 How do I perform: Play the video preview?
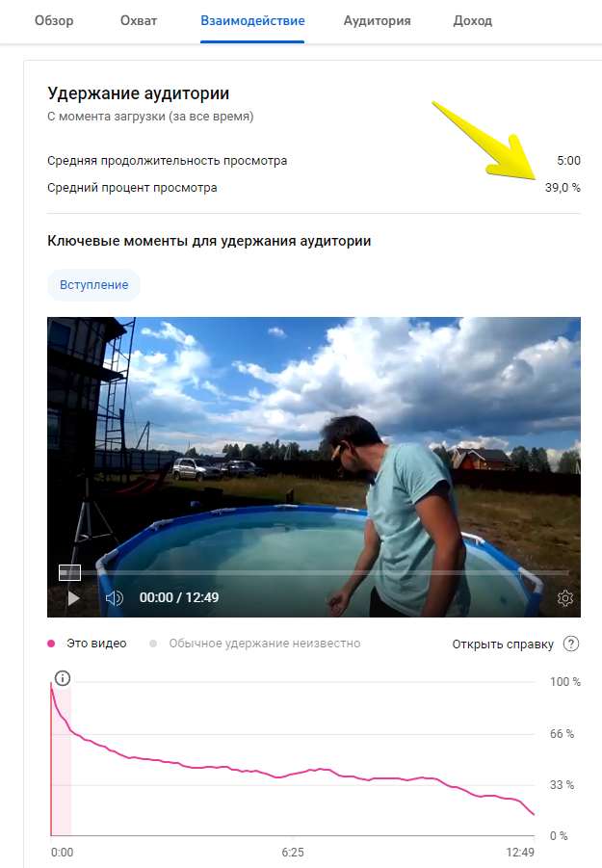click(x=73, y=598)
